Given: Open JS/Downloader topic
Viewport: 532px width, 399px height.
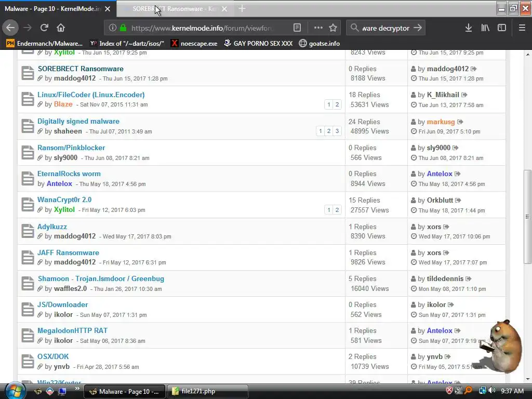Looking at the screenshot, I should (63, 304).
